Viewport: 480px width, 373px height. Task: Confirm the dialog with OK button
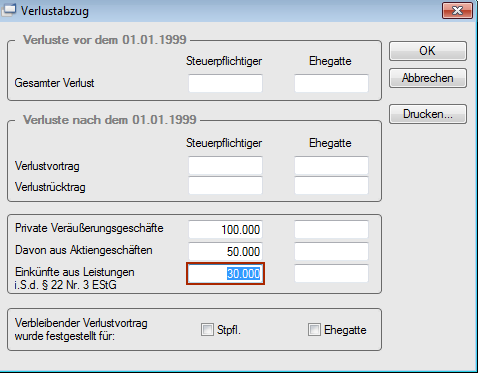click(428, 51)
